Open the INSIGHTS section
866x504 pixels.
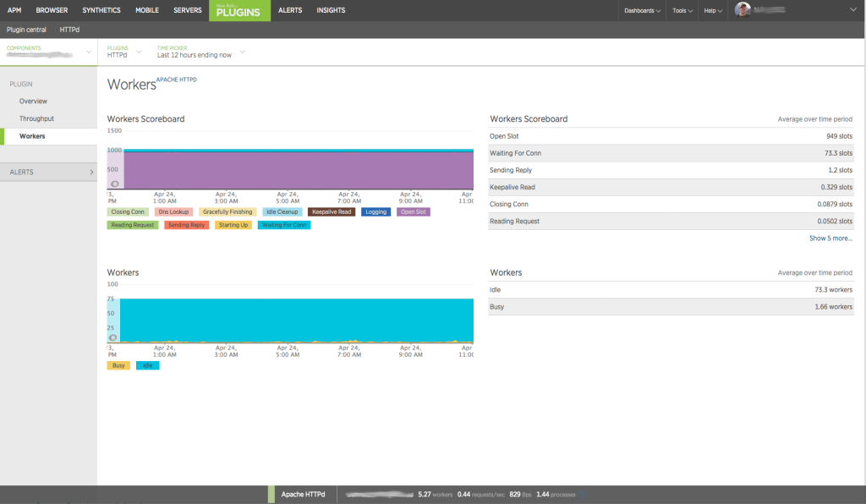(x=331, y=10)
